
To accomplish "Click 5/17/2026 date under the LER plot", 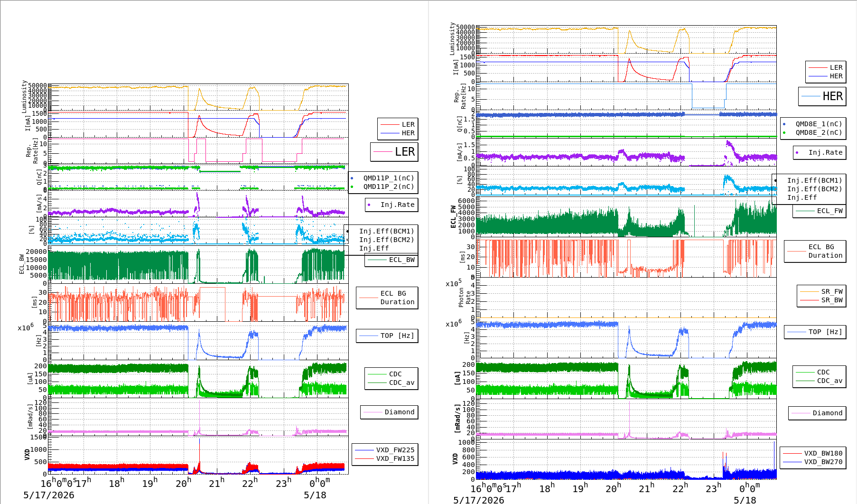I will point(49,495).
